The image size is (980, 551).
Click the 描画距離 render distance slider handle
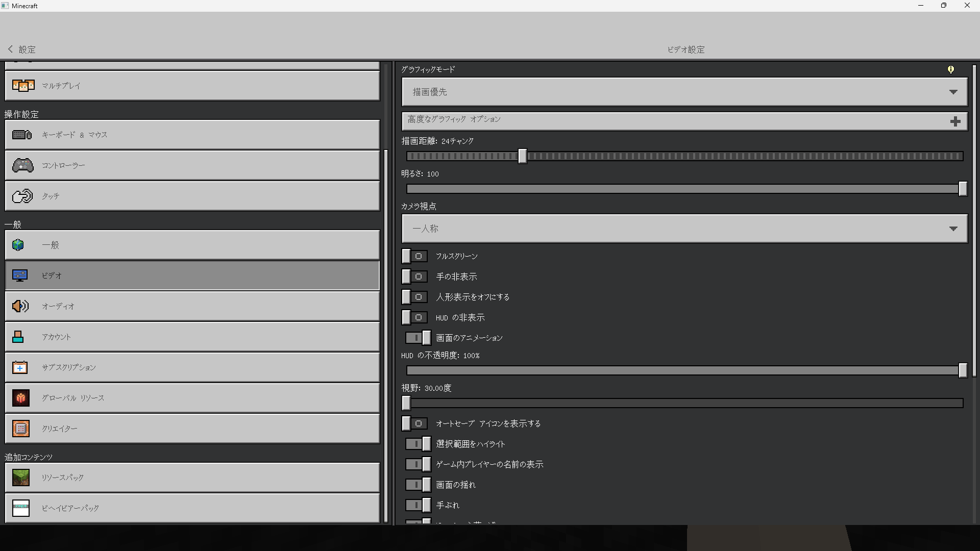point(522,156)
